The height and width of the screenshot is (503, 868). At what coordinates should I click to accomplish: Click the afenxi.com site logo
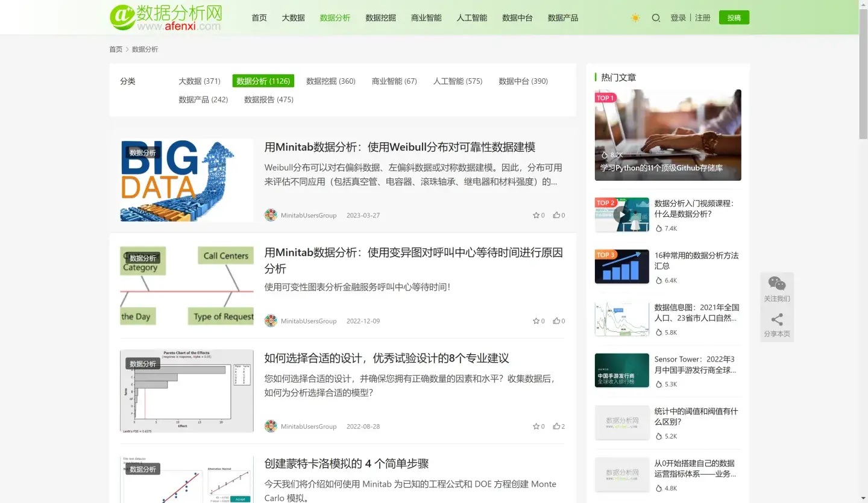pos(166,17)
